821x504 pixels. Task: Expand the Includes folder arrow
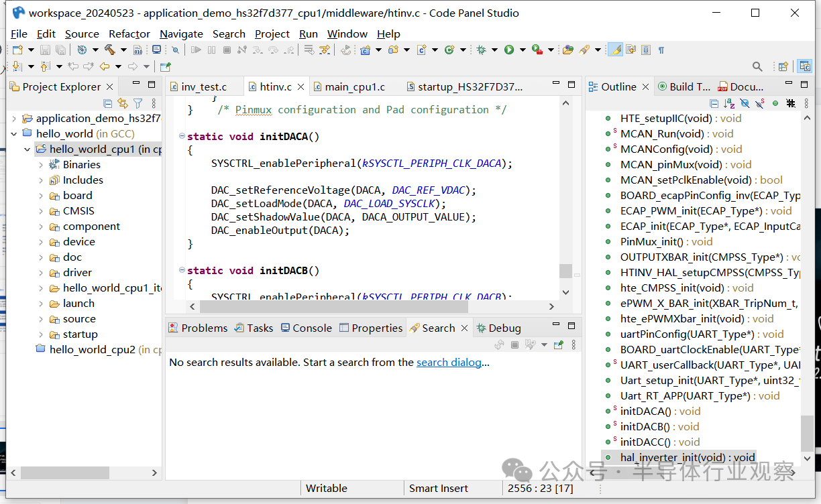click(x=41, y=180)
